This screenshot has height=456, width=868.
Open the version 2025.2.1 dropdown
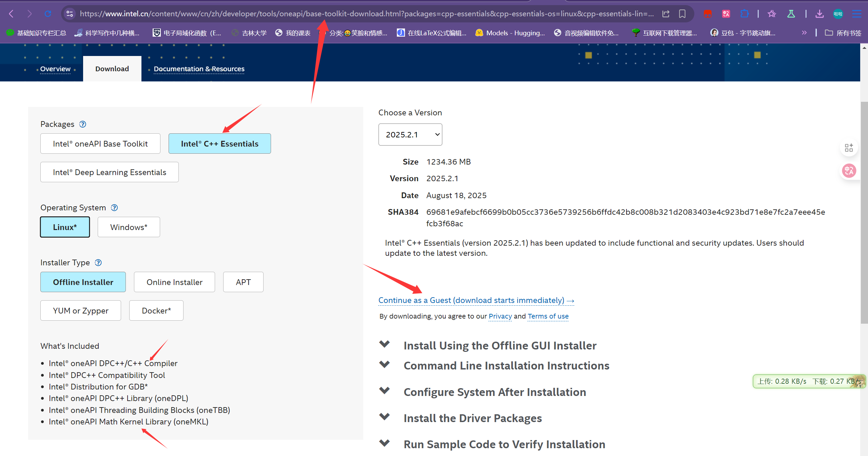point(410,135)
